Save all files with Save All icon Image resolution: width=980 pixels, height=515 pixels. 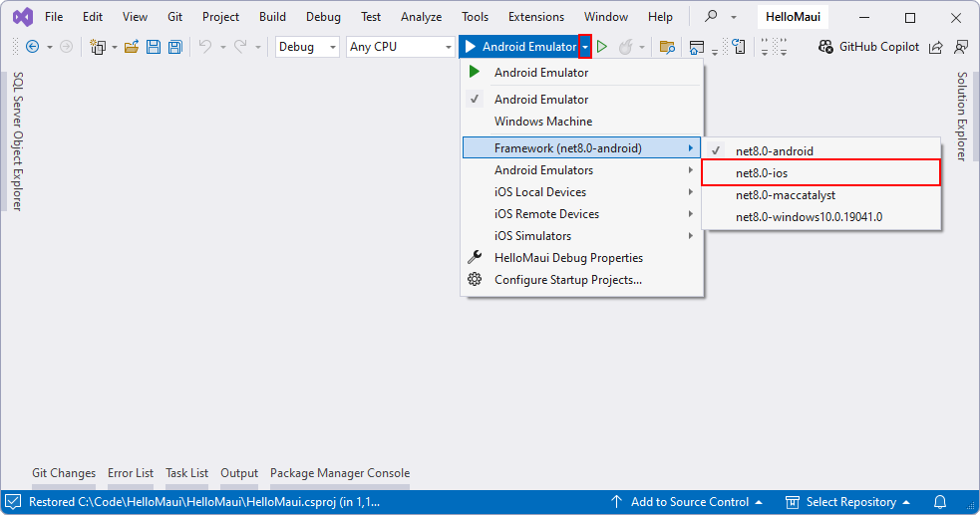coord(175,47)
